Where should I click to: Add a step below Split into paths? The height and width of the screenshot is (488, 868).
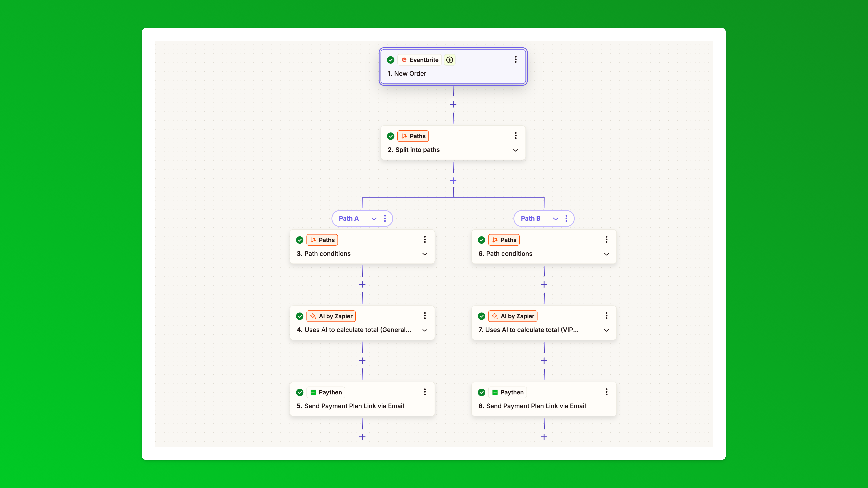(x=453, y=181)
